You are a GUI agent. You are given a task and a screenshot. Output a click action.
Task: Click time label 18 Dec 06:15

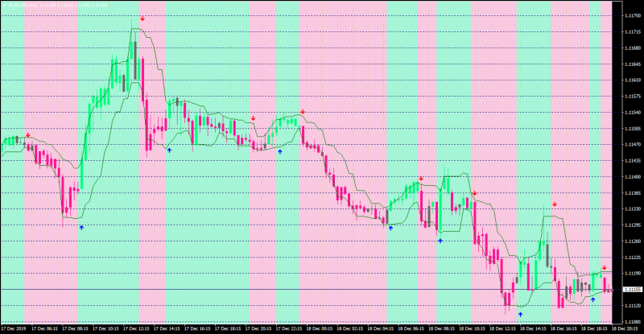411,328
